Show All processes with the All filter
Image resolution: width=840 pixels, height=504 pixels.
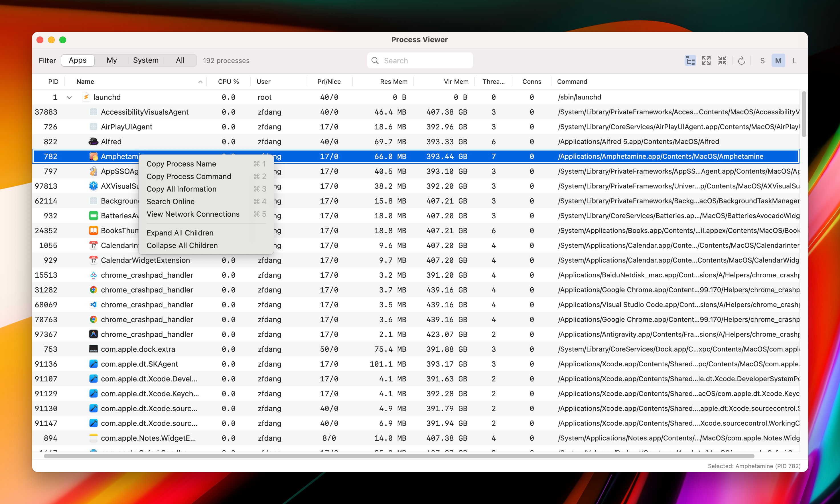pyautogui.click(x=180, y=60)
